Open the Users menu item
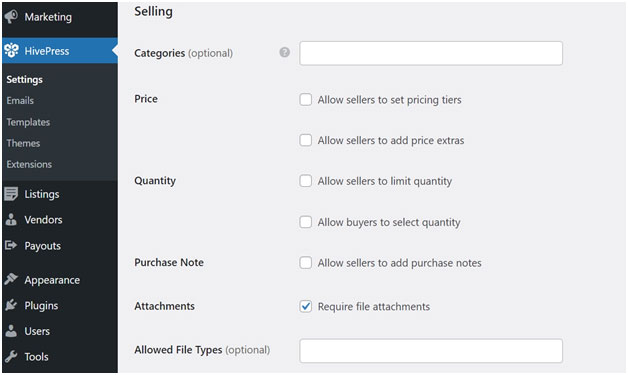This screenshot has width=628, height=375. click(37, 331)
